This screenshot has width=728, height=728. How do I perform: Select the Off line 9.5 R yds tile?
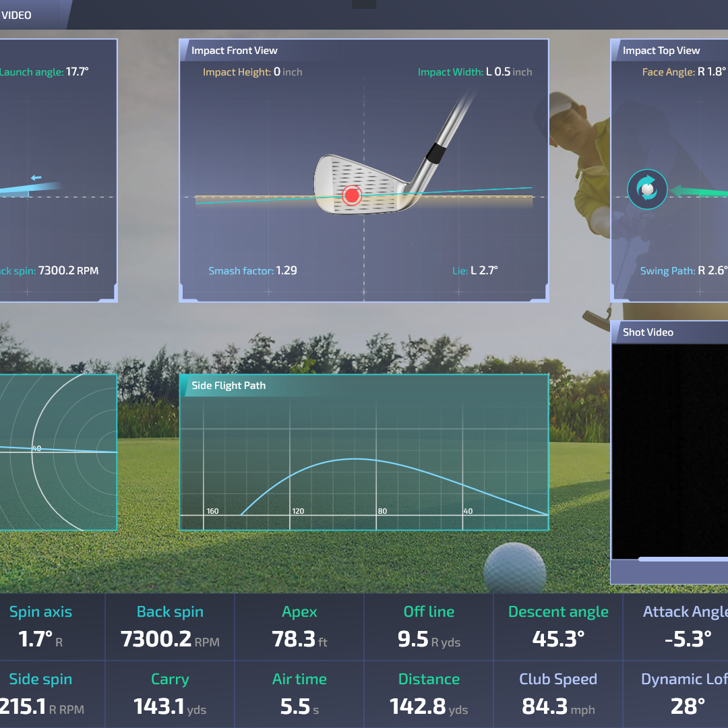pos(429,627)
